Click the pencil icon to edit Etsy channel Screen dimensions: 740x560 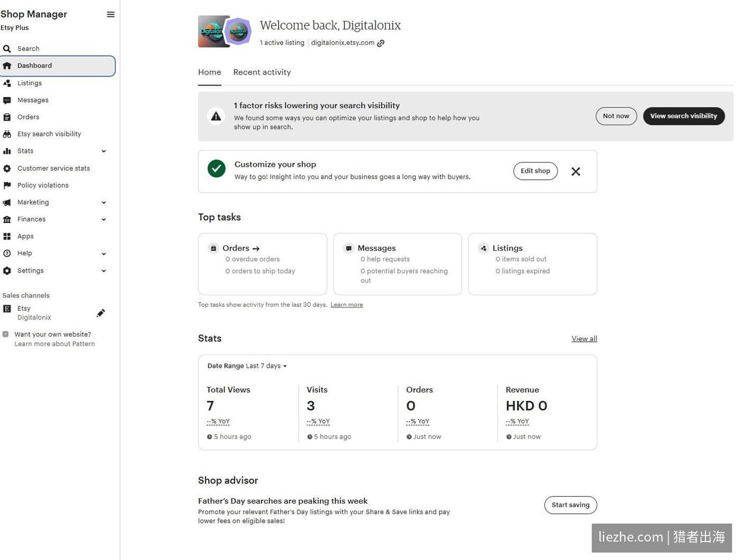click(x=101, y=313)
